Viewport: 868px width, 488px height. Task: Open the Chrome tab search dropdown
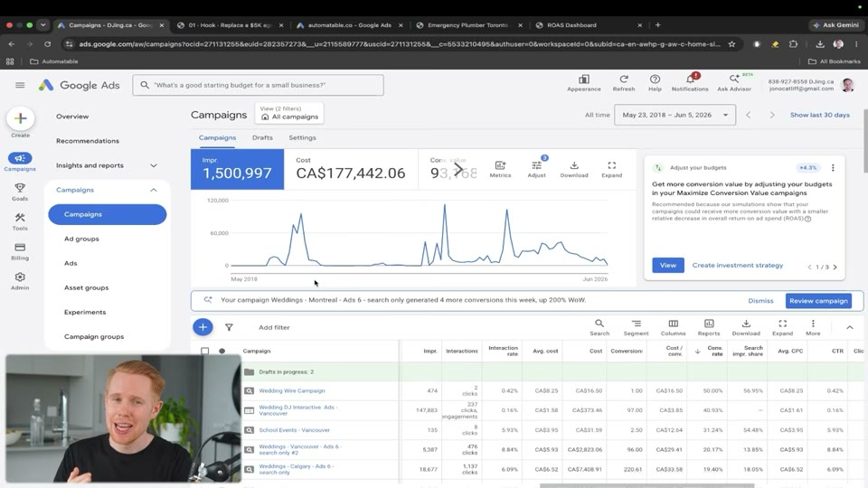click(43, 25)
